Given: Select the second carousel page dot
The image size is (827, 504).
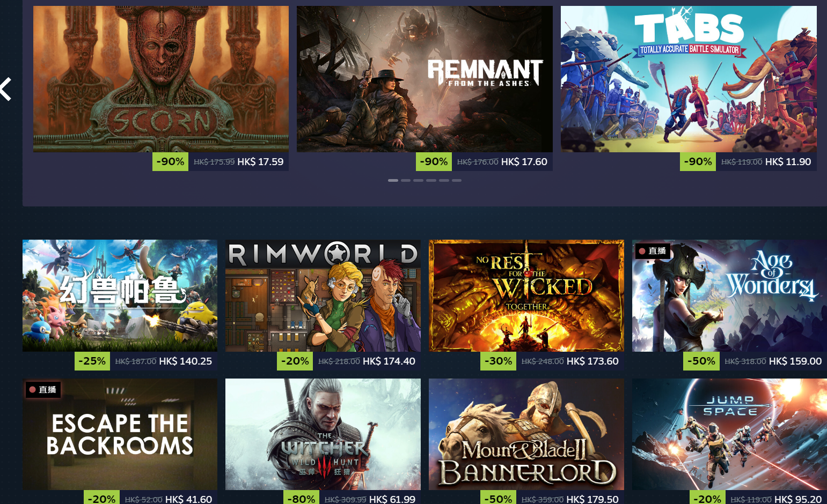Looking at the screenshot, I should tap(406, 181).
